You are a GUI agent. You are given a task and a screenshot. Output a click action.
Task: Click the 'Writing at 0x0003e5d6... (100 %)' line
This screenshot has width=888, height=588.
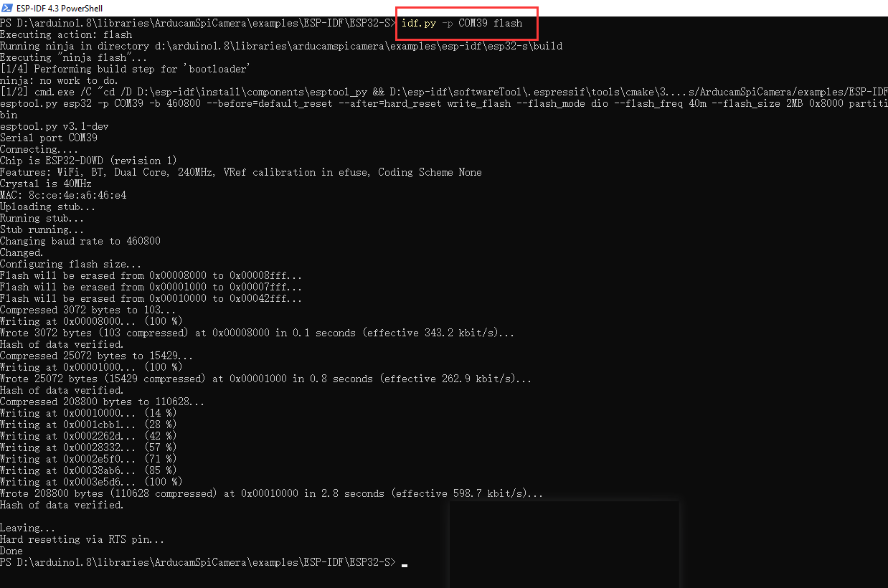coord(91,482)
